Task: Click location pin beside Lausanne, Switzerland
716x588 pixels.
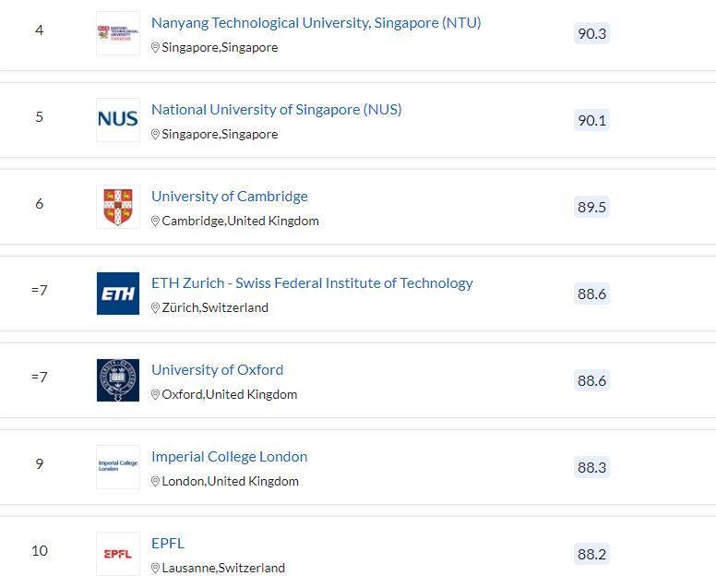Action: 155,569
